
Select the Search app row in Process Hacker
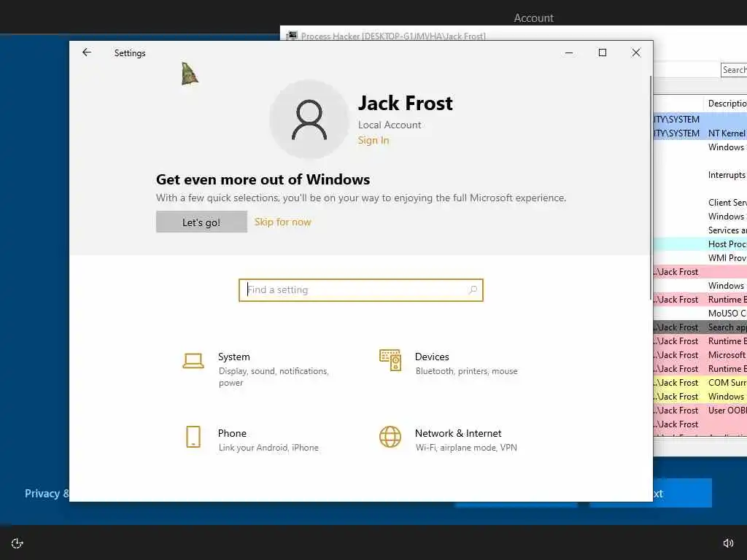(x=700, y=327)
